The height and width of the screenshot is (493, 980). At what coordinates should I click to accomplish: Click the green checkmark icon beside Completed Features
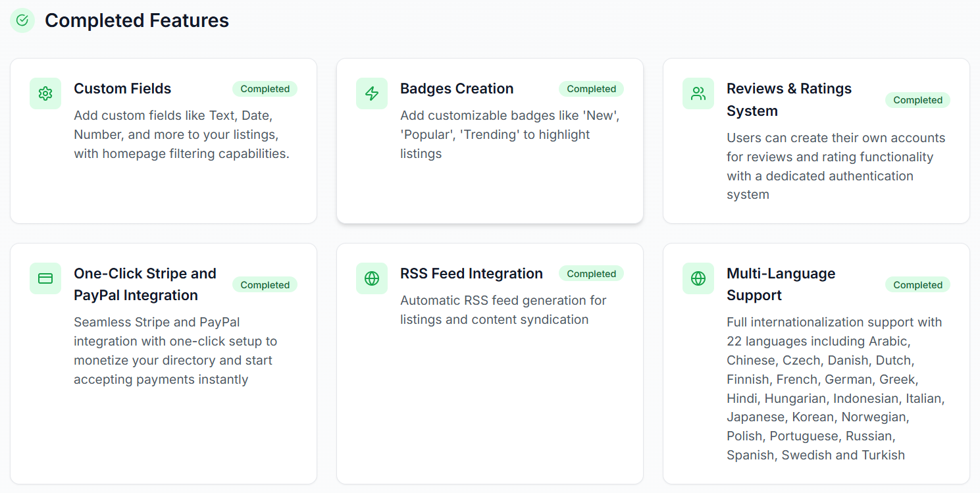click(22, 20)
